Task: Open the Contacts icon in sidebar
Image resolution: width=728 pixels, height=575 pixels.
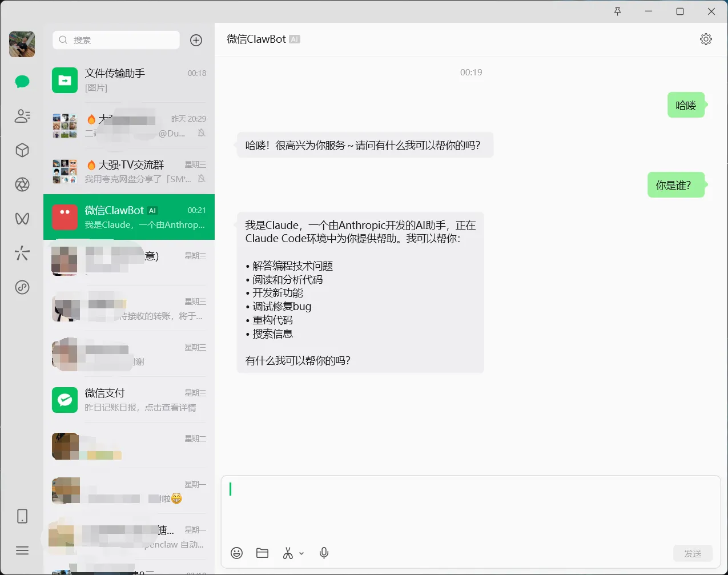Action: pyautogui.click(x=22, y=116)
